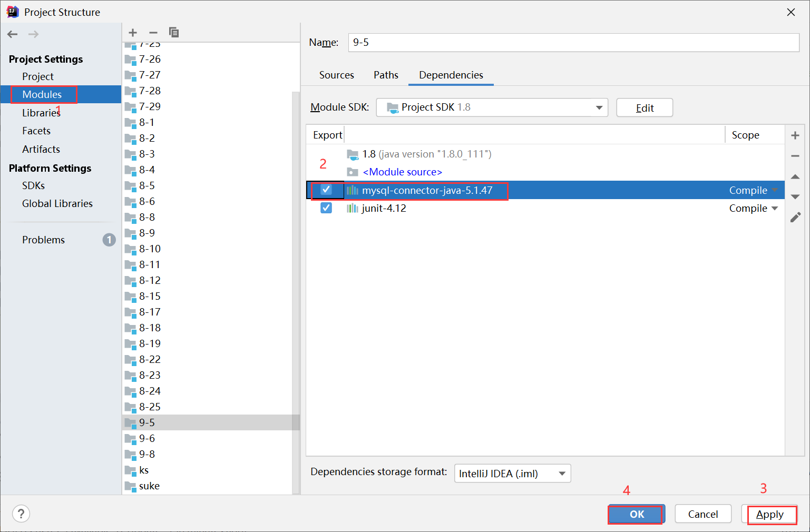Screen dimensions: 810x532
Task: Open the Project settings section
Action: click(x=38, y=76)
